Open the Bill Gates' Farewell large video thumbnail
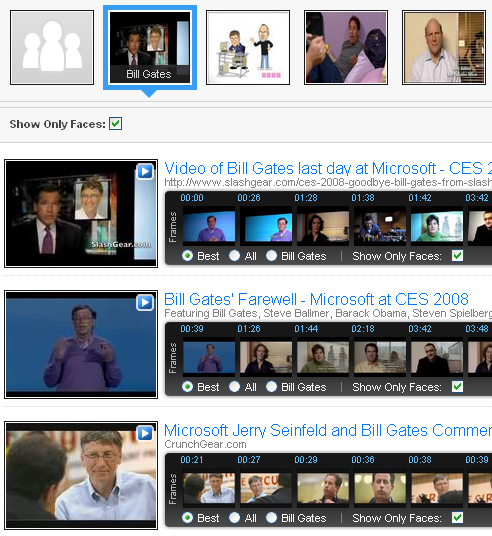The width and height of the screenshot is (492, 536). pos(81,344)
